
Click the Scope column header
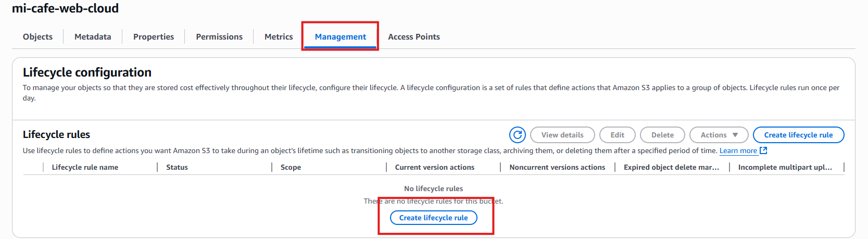point(291,167)
